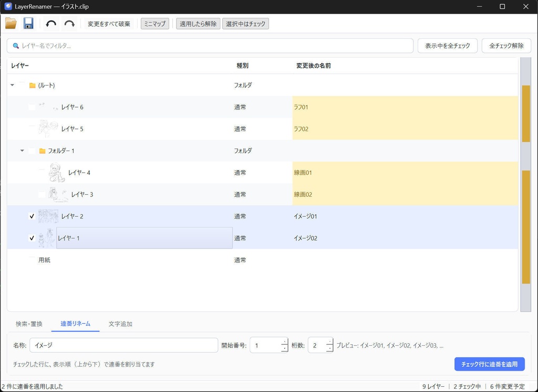538x392 pixels.
Task: Click the イメージ01 new name cell
Action: point(405,216)
